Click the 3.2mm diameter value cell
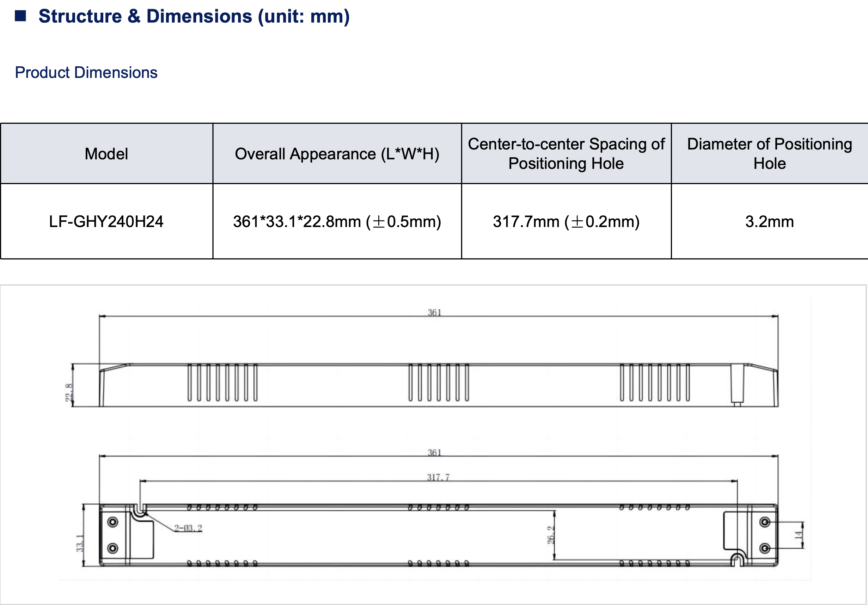 (x=769, y=221)
